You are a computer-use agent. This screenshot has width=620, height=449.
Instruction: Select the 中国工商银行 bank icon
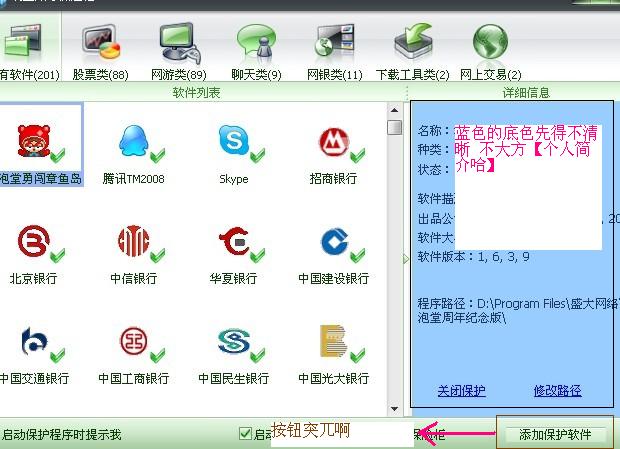[134, 341]
